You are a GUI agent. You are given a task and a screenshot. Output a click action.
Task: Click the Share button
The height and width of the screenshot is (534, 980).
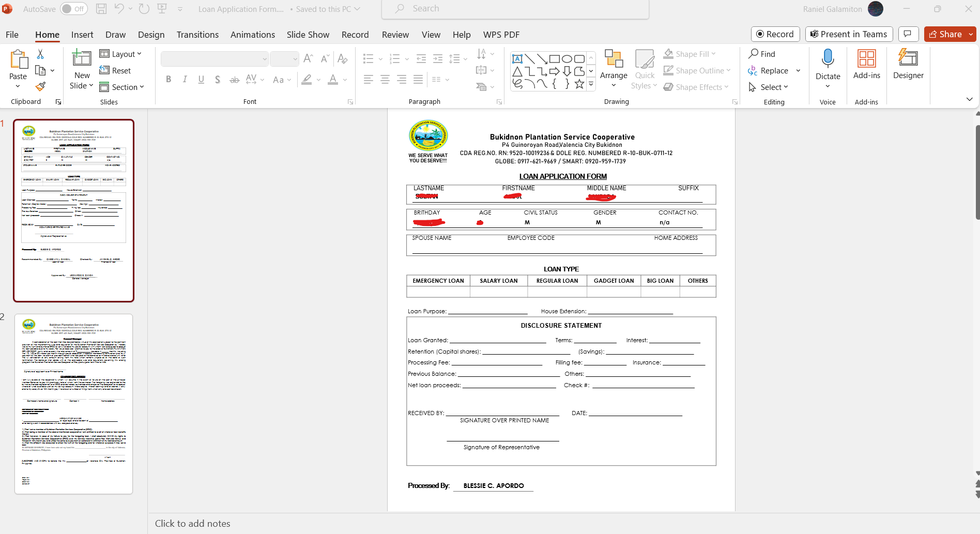tap(945, 34)
